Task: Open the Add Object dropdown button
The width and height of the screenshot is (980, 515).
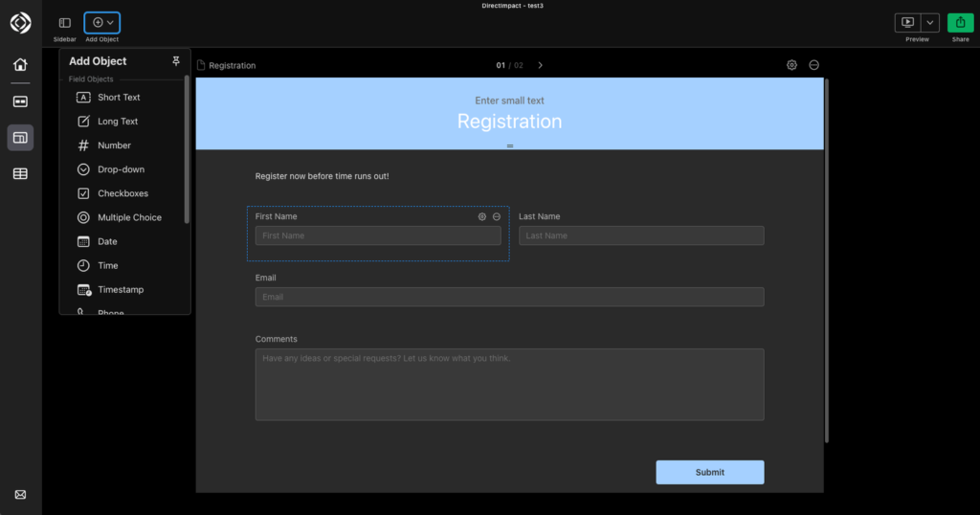Action: (101, 23)
